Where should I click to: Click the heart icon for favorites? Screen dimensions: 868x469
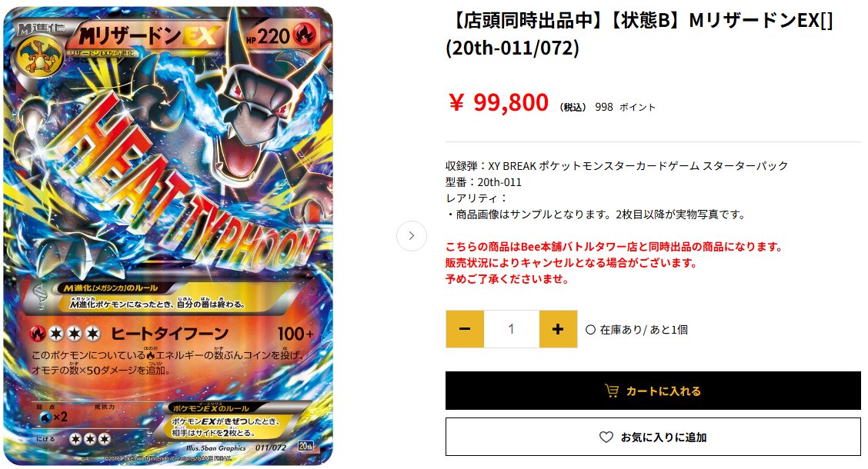pyautogui.click(x=606, y=437)
